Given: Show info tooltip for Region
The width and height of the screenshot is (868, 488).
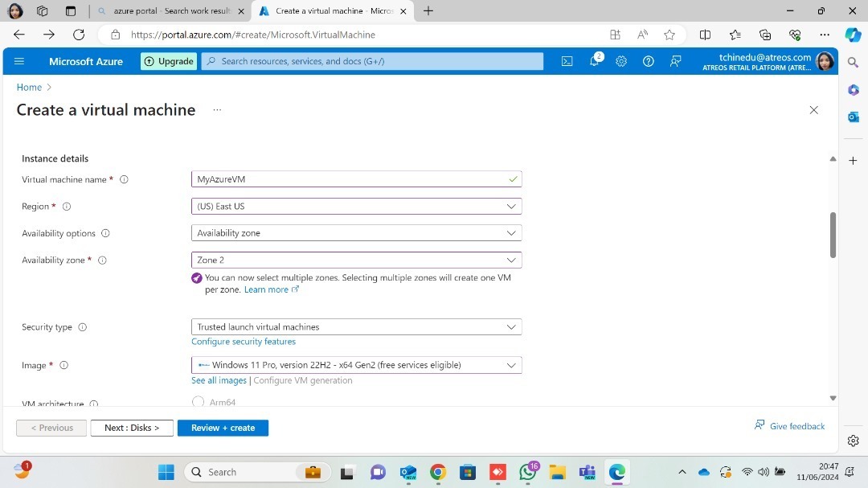Looking at the screenshot, I should pos(67,207).
